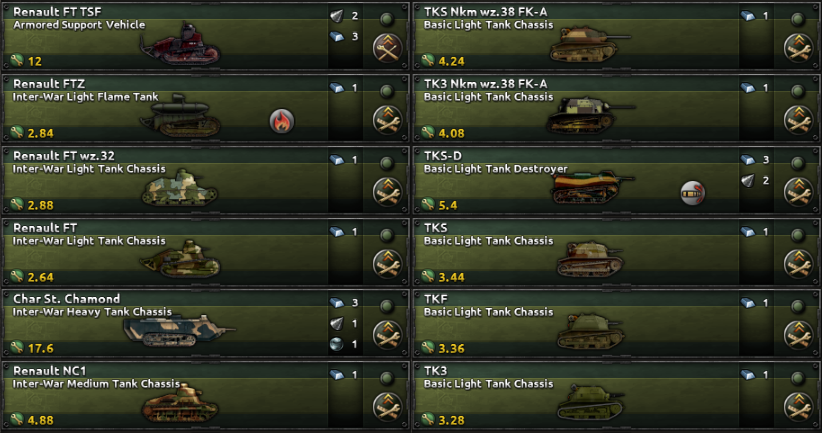Click the upgrade icon for Renault FT TSF

387,48
